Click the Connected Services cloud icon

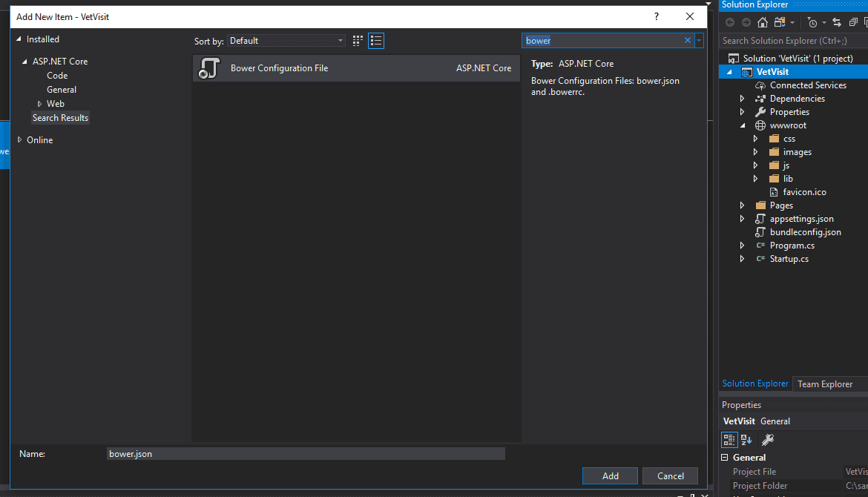760,85
